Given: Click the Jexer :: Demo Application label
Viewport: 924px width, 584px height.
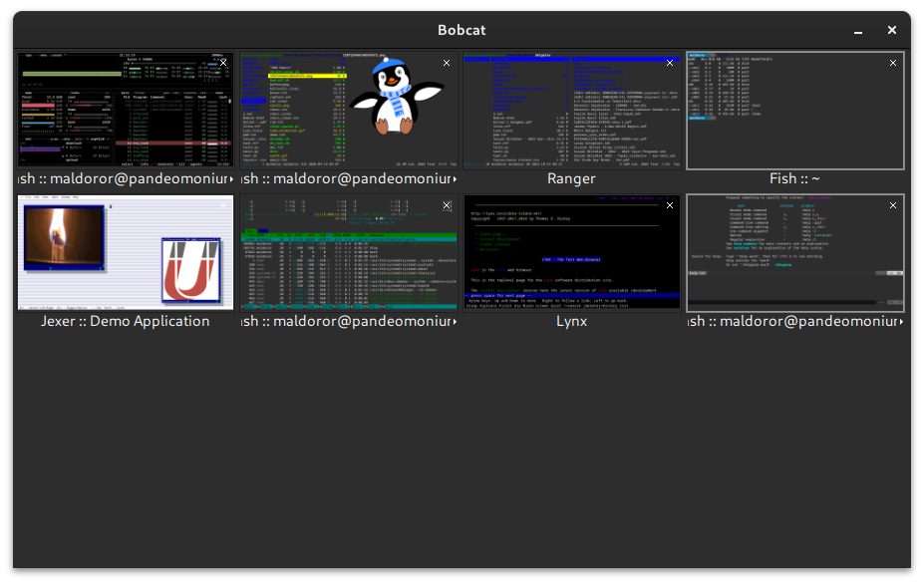Looking at the screenshot, I should coord(126,321).
